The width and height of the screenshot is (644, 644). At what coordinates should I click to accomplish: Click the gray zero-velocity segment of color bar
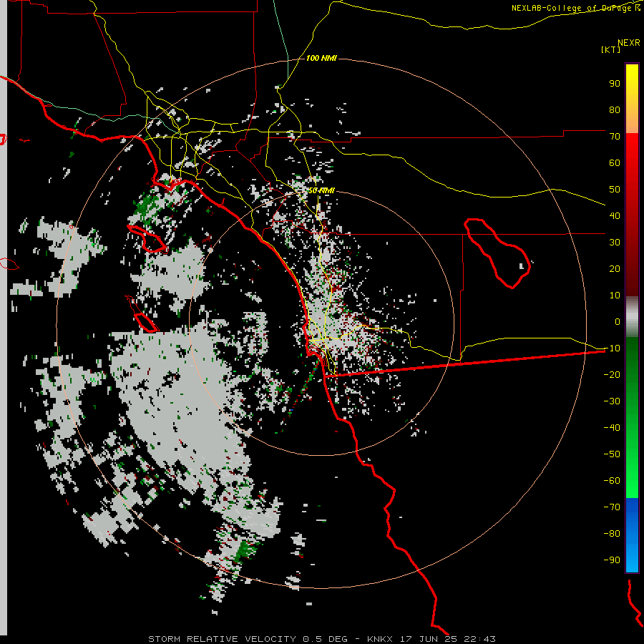click(x=632, y=317)
